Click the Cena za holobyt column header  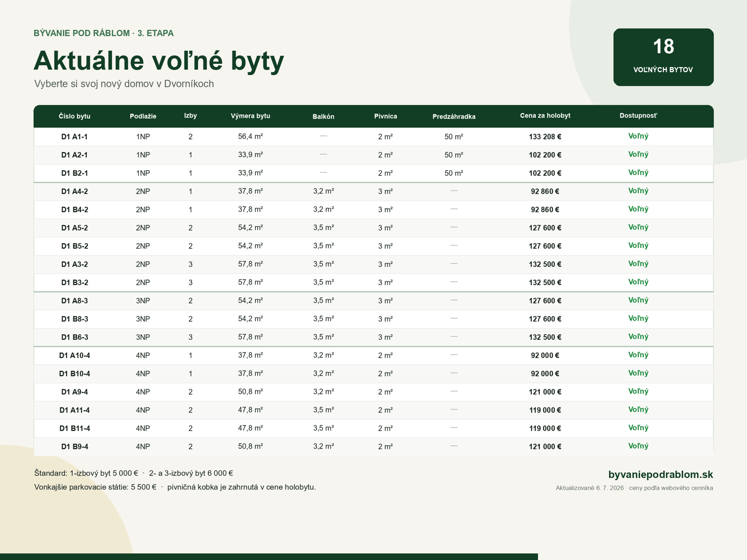pos(545,116)
